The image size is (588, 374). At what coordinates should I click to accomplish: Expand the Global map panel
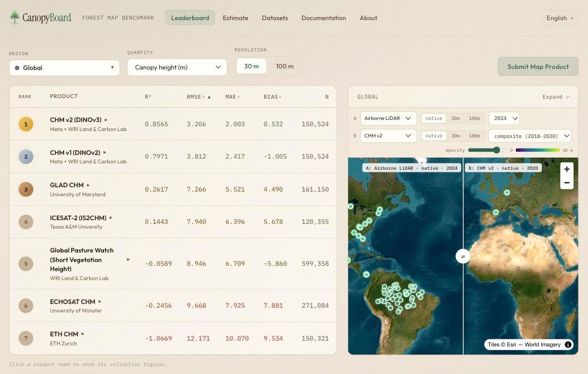tap(556, 97)
